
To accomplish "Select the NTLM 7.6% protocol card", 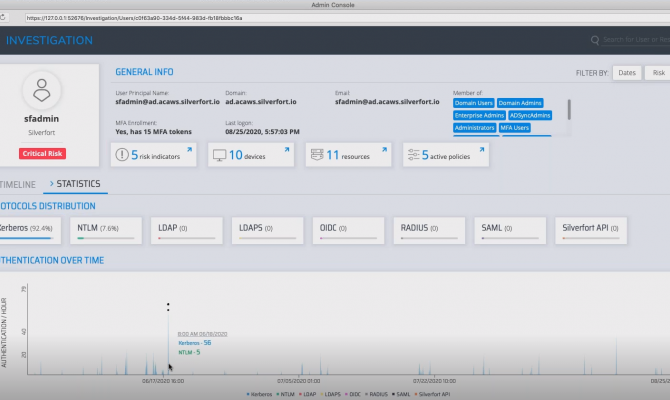I will click(106, 231).
